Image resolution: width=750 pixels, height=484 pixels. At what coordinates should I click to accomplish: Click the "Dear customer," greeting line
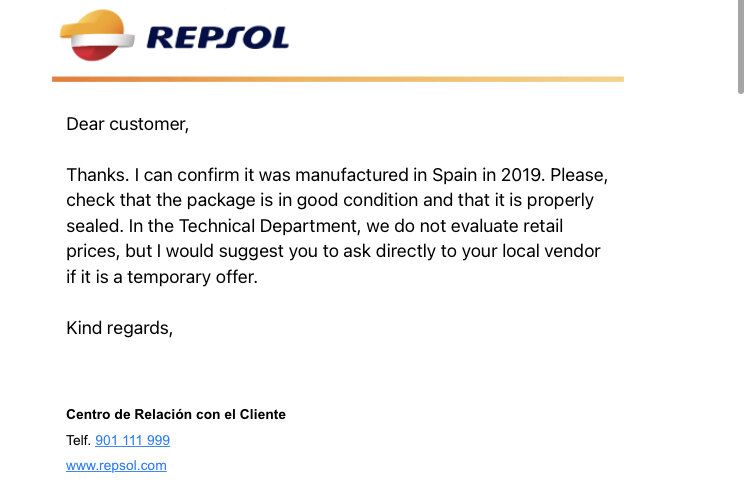point(127,124)
